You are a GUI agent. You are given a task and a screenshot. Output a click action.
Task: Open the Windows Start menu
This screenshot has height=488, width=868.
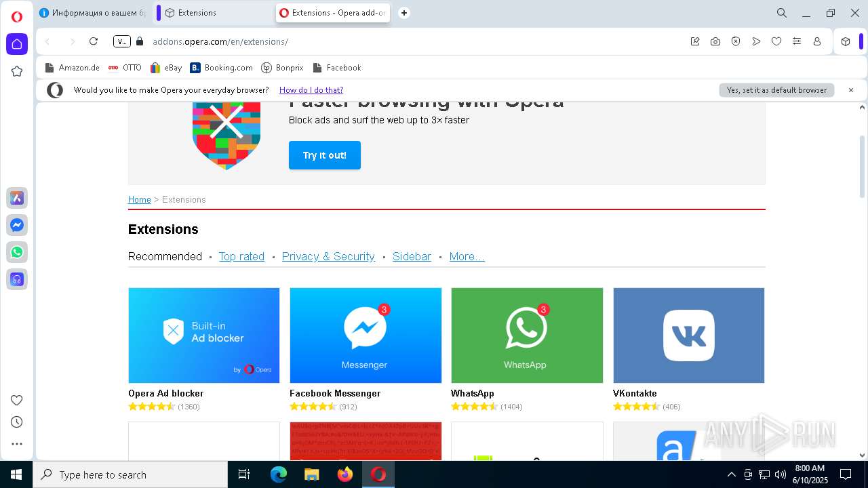16,474
